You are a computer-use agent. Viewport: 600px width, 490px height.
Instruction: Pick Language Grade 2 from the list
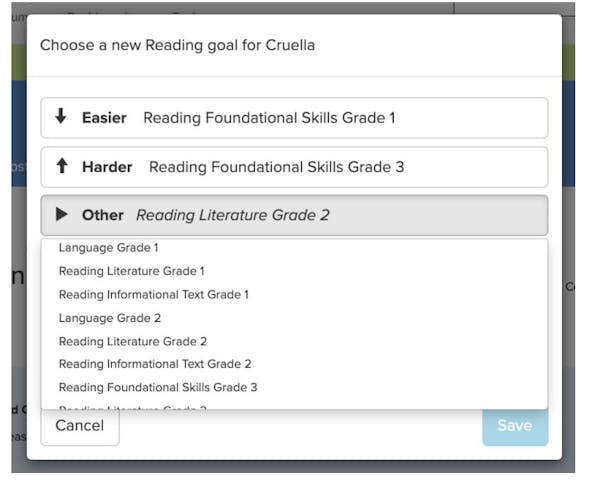coord(109,318)
